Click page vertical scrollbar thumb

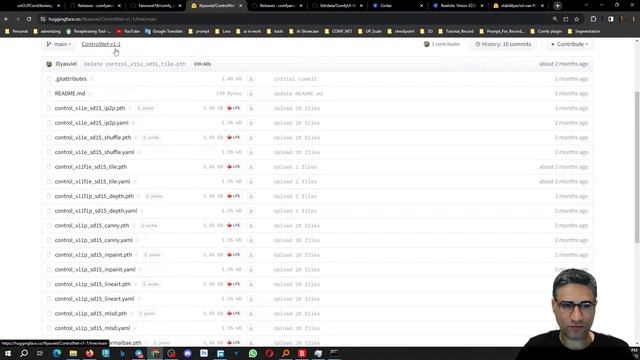click(x=637, y=167)
